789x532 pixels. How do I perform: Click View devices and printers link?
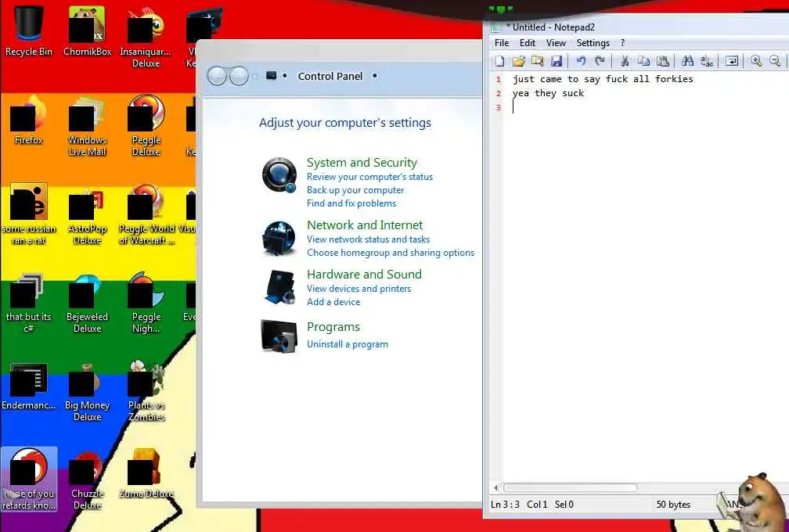tap(358, 289)
